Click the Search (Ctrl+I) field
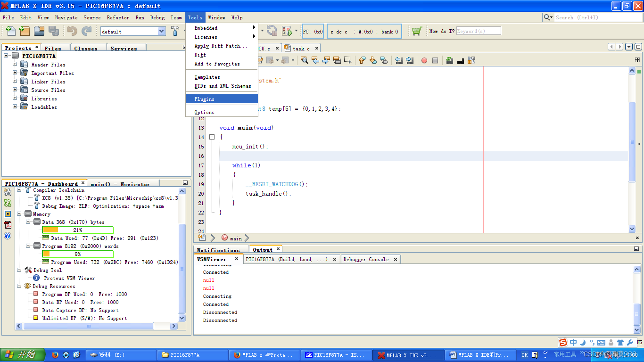This screenshot has width=644, height=362. (x=592, y=17)
